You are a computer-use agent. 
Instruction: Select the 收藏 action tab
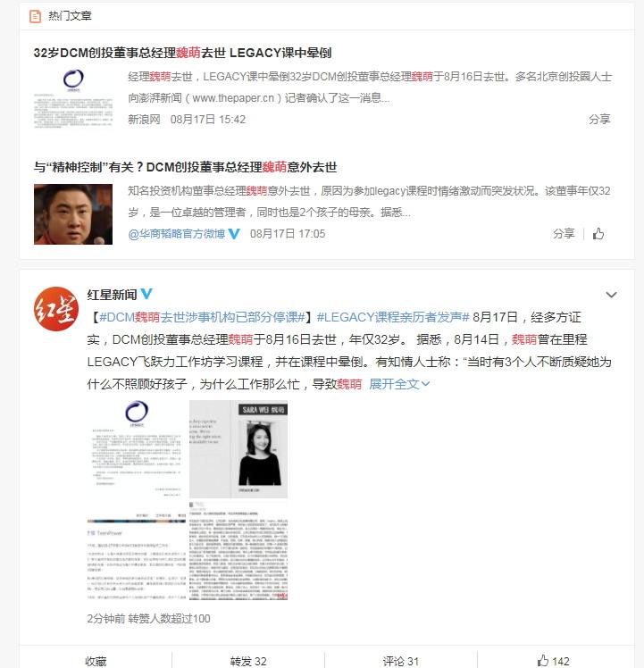click(x=96, y=661)
